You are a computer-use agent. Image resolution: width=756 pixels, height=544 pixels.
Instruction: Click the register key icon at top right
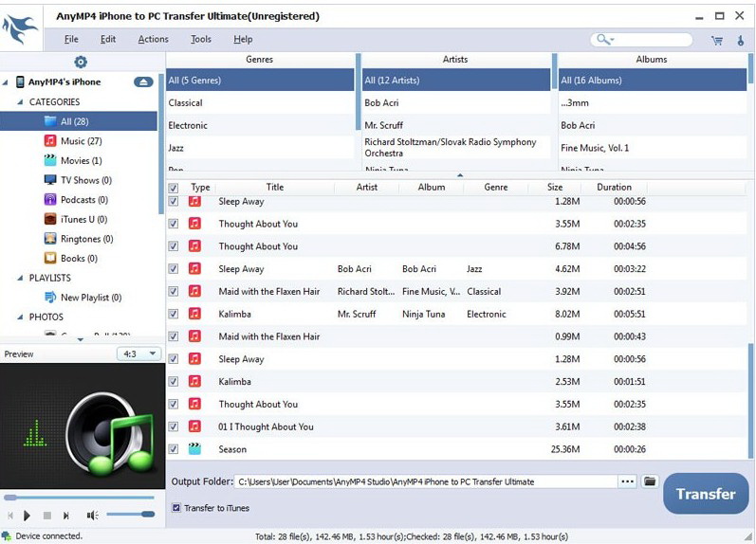coord(741,41)
